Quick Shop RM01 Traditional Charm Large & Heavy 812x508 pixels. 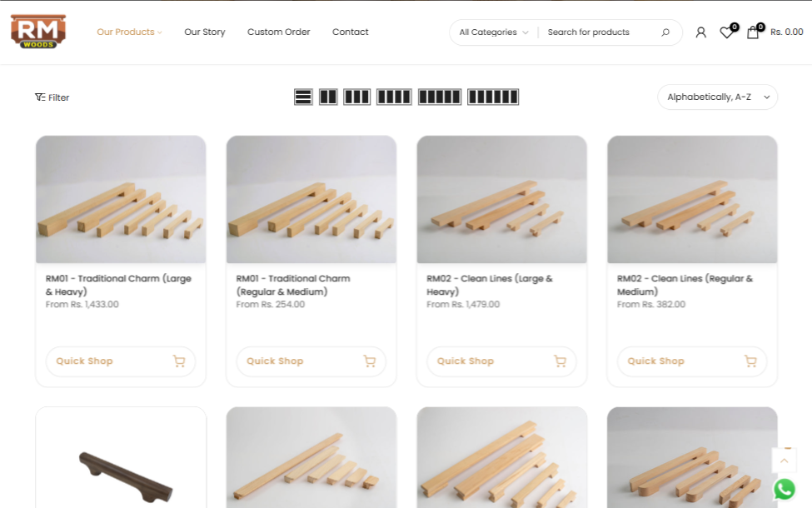pos(85,361)
